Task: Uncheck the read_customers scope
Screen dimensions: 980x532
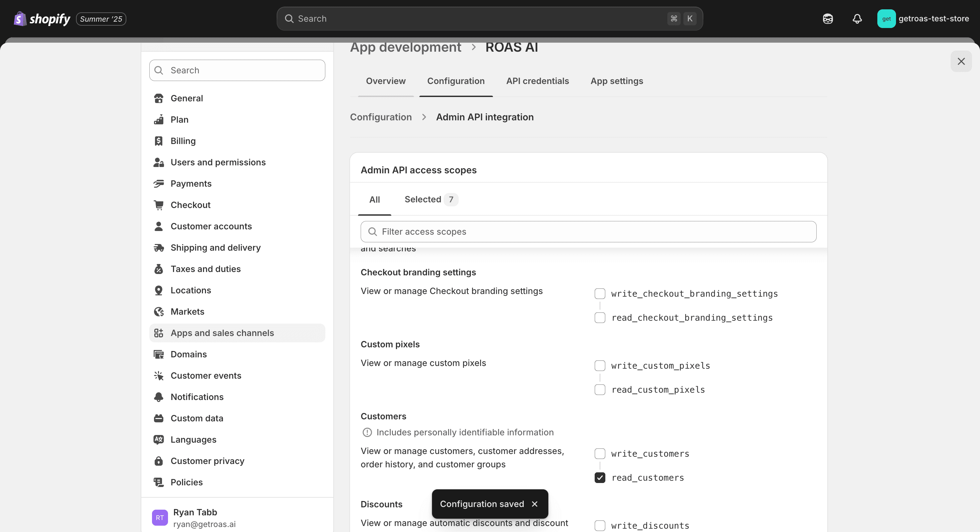Action: (x=600, y=477)
